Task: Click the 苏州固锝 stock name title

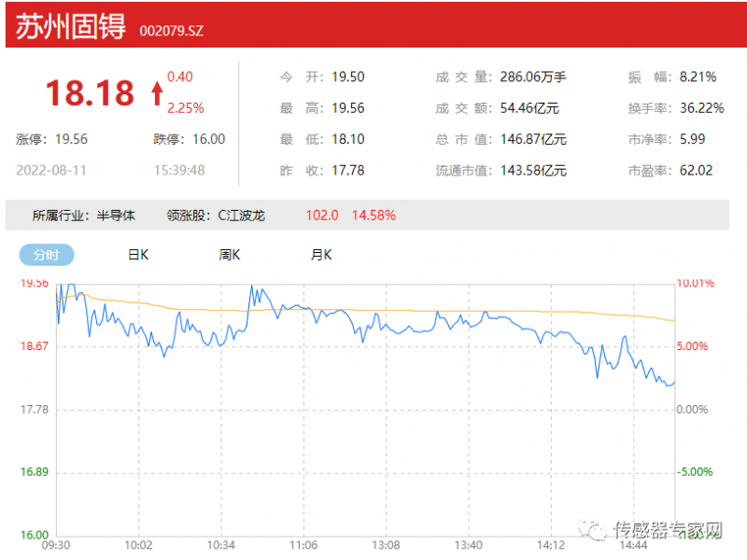Action: (x=71, y=27)
